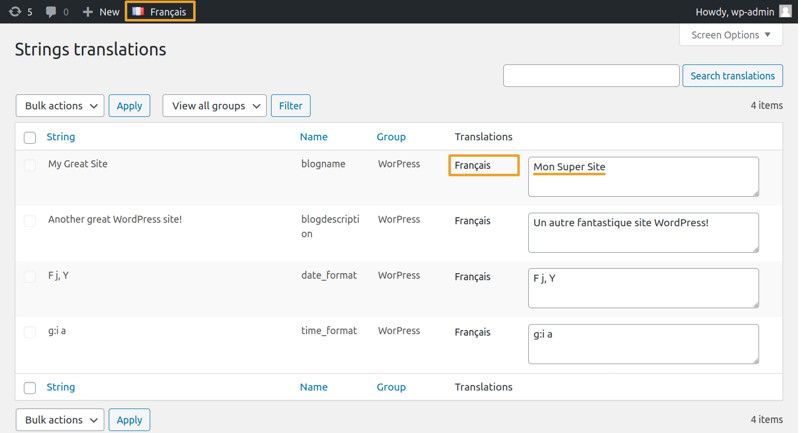Check the box for My Great Site row
This screenshot has height=433, width=803.
pos(30,165)
